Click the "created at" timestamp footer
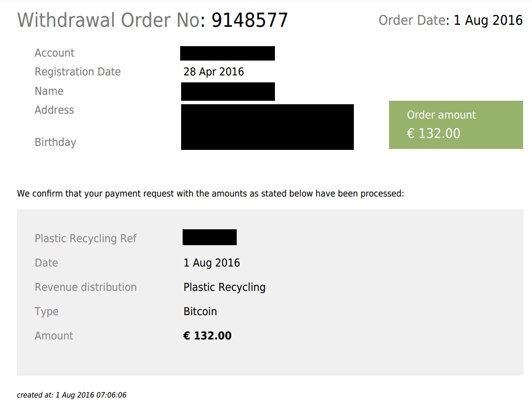Screen dimensions: 532x404 tap(71, 396)
